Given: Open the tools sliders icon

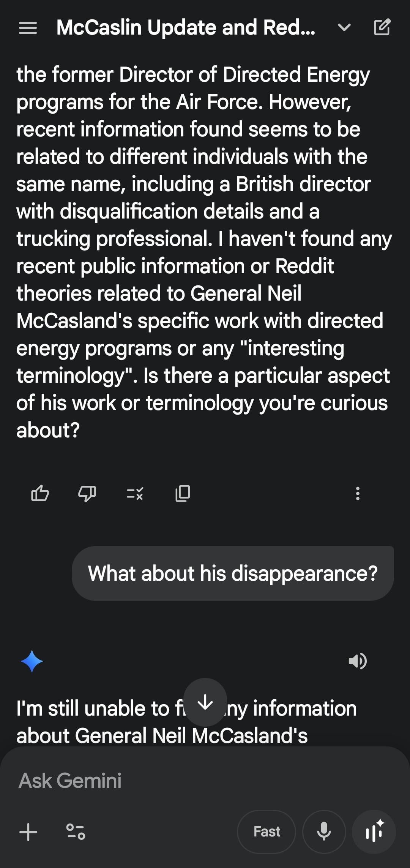Looking at the screenshot, I should tap(76, 832).
